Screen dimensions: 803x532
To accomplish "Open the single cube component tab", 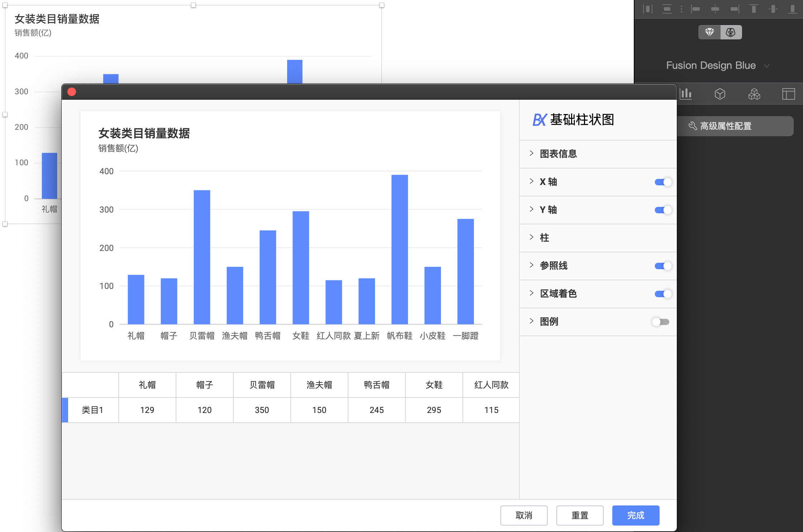I will coord(720,94).
